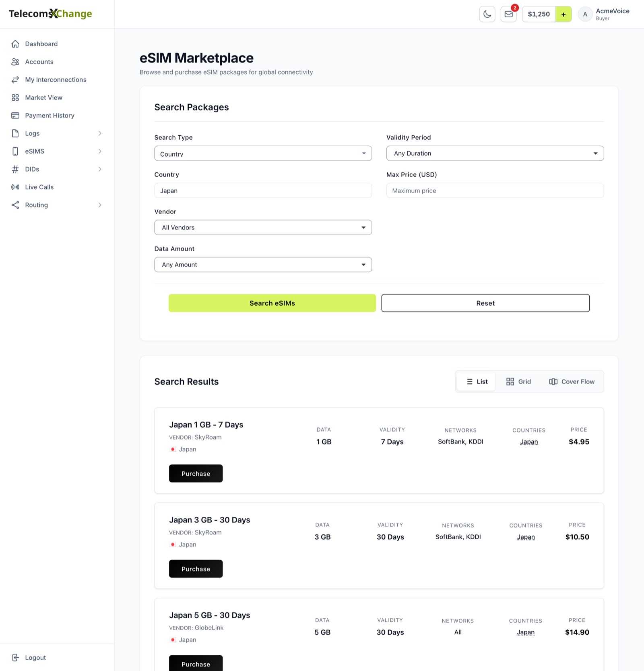Viewport: 644px width, 671px height.
Task: Click the List view lines icon
Action: pyautogui.click(x=469, y=381)
